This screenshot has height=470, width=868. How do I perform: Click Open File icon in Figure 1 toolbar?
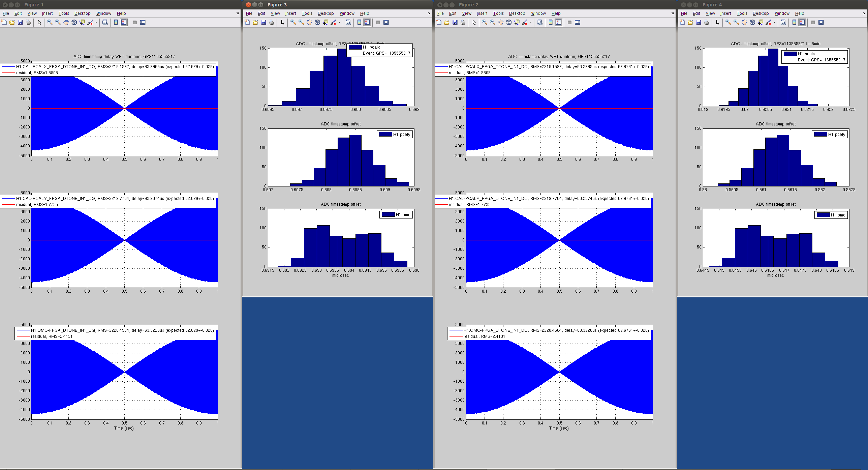[x=12, y=22]
